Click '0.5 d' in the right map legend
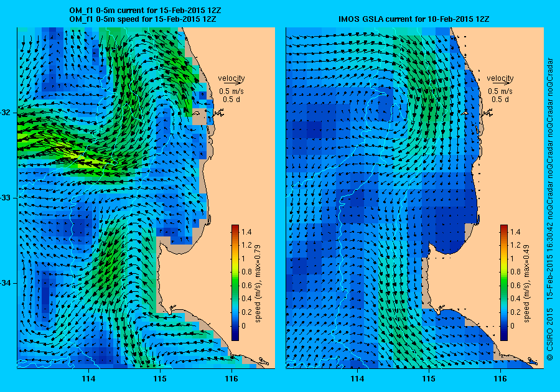Screen dimensions: 560x392 tap(500, 100)
